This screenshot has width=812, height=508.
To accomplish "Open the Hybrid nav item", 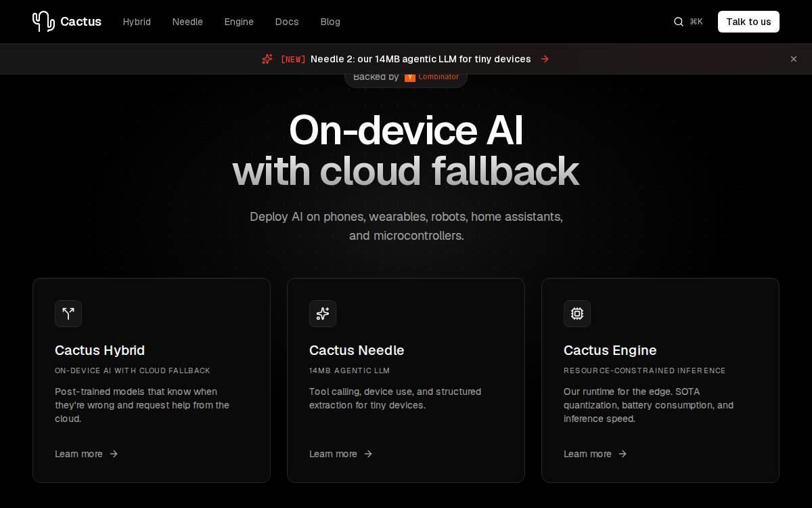I will coord(137,22).
